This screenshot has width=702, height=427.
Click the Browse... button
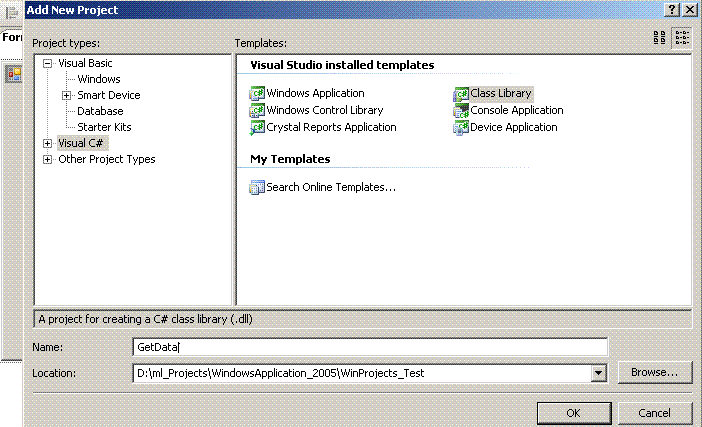[655, 372]
